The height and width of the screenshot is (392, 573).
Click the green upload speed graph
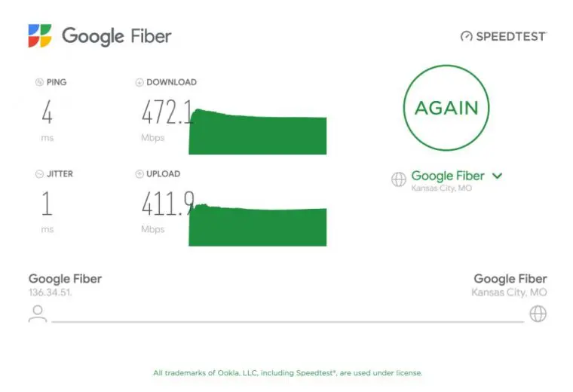(258, 225)
